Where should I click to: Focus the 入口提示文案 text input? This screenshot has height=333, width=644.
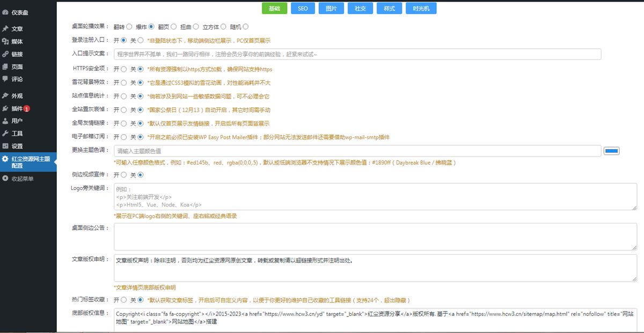(x=357, y=54)
